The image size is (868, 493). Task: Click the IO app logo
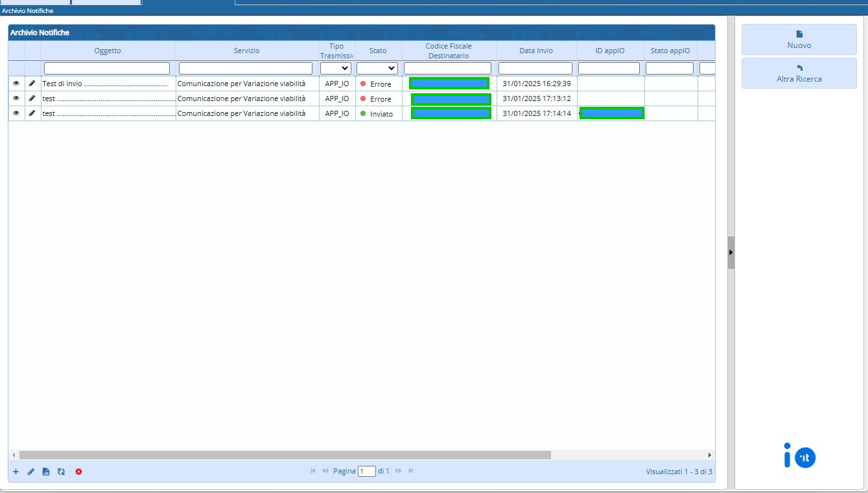799,457
